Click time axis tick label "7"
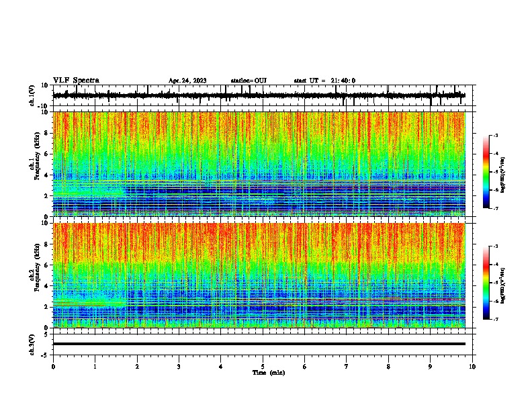This screenshot has width=532, height=411. (347, 367)
